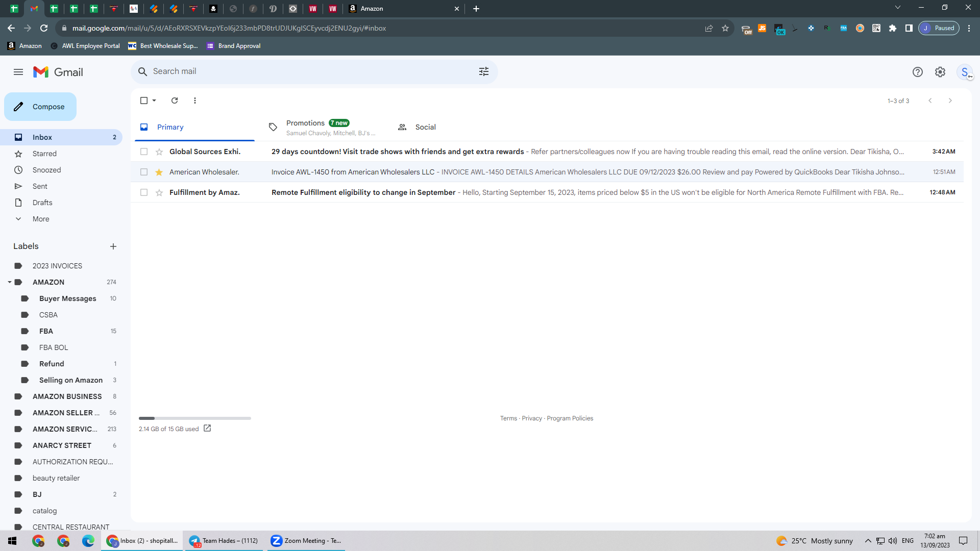Screen dimensions: 980x551
Task: Star the Fulfillment by Amazon email
Action: 159,192
